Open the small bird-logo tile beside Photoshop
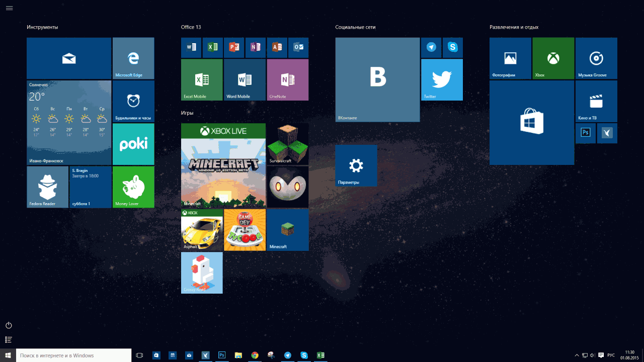644x362 pixels. tap(607, 133)
